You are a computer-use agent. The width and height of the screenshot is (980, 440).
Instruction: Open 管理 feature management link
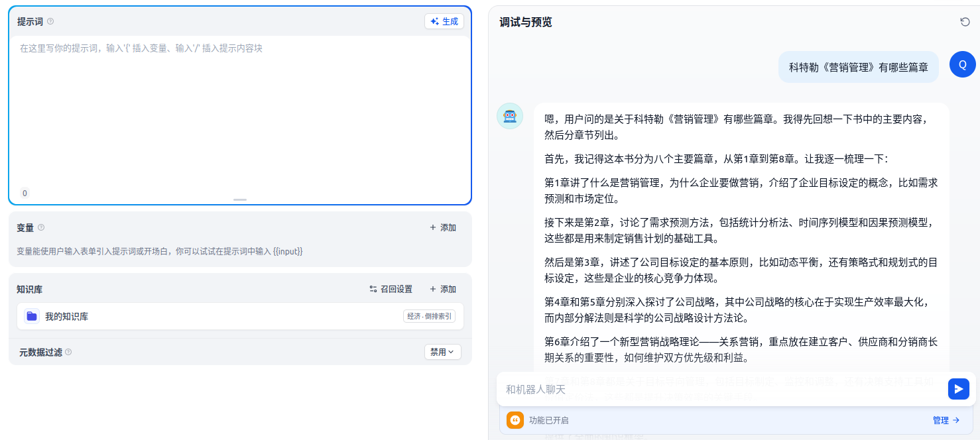946,420
